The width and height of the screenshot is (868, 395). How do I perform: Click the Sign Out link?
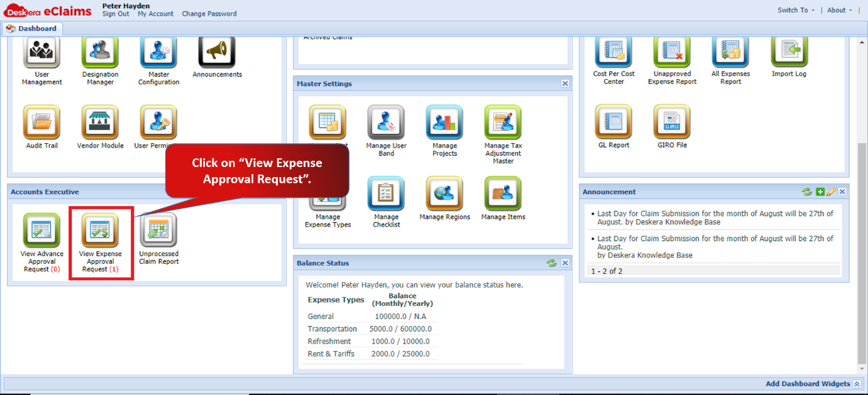pos(116,14)
